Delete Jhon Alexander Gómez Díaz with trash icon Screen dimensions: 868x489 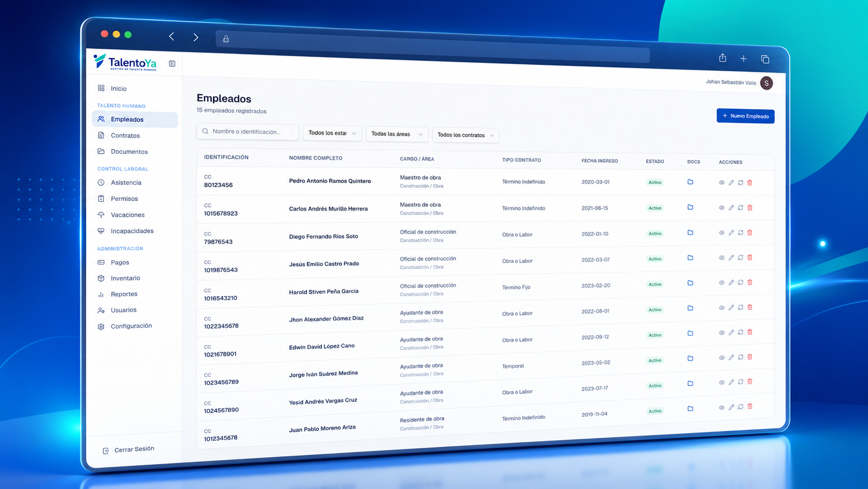click(x=750, y=307)
